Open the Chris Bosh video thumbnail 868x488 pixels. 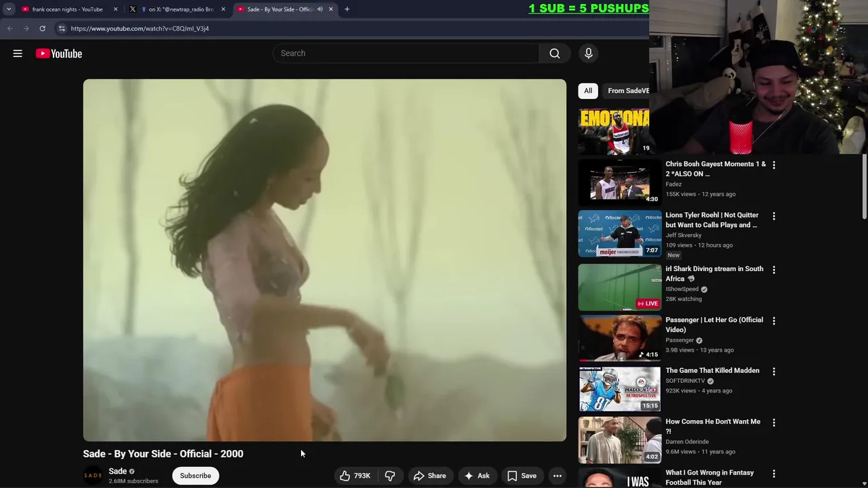click(x=620, y=182)
